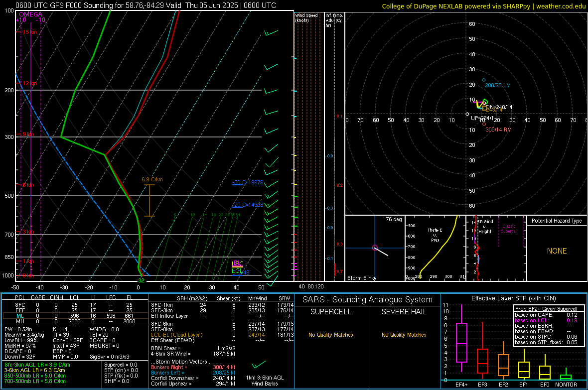Select the 15 km height marker
This screenshot has width=588, height=390.
coord(29,32)
